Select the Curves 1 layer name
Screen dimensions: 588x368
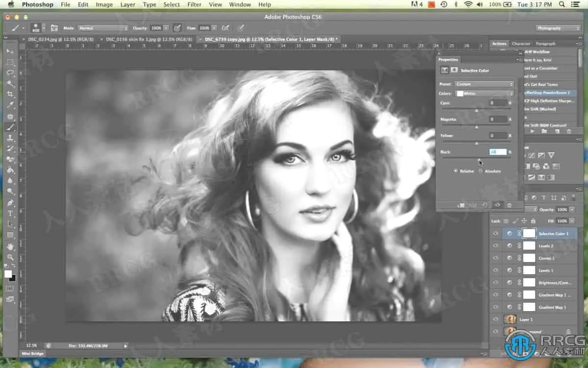click(x=547, y=258)
